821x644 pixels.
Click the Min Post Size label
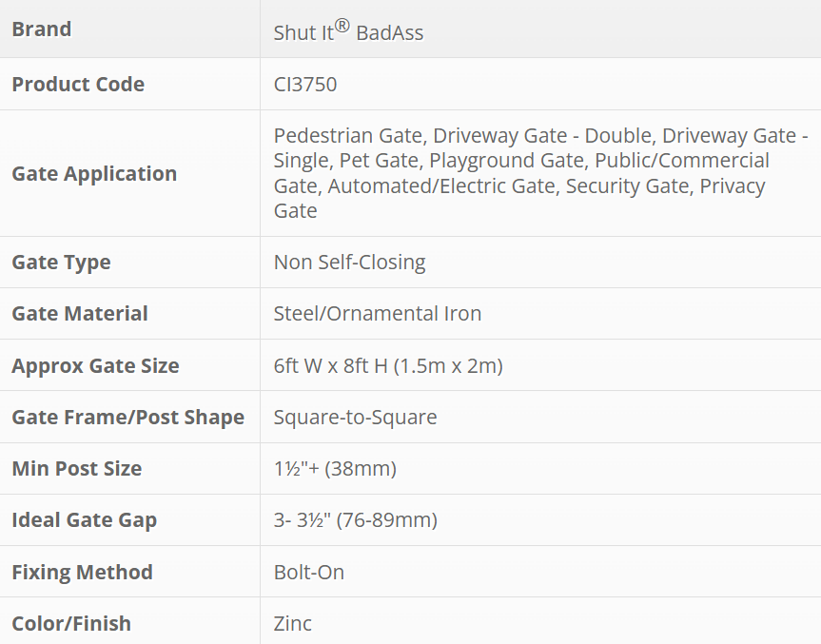pos(76,468)
